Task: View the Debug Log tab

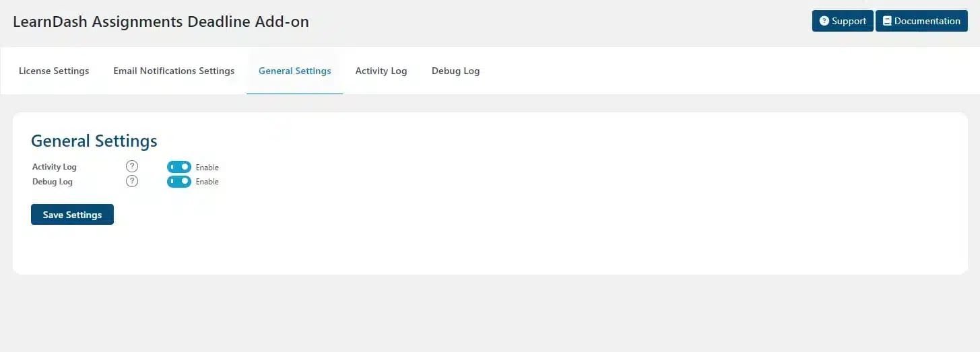Action: (456, 71)
